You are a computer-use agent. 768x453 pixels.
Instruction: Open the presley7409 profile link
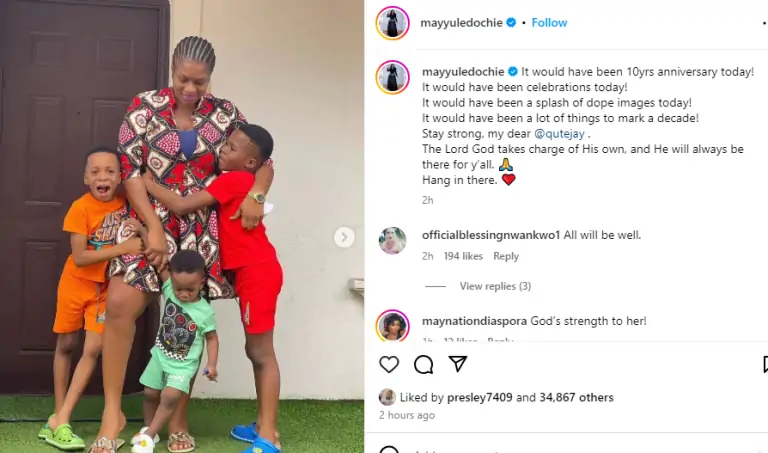point(480,397)
